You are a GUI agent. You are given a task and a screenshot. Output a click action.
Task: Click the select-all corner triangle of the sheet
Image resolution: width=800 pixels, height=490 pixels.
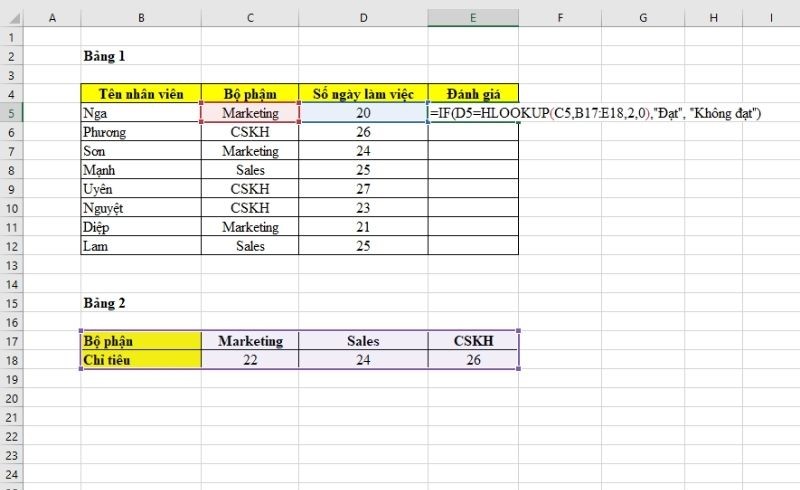coord(11,18)
